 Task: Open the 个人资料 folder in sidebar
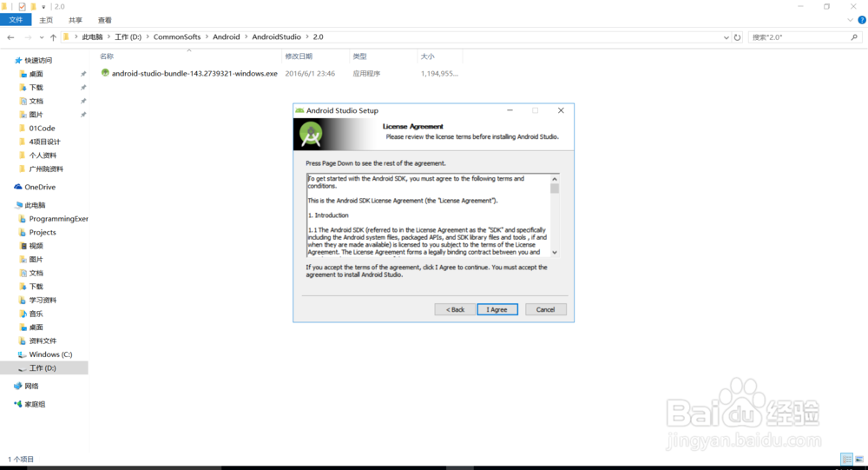(43, 156)
